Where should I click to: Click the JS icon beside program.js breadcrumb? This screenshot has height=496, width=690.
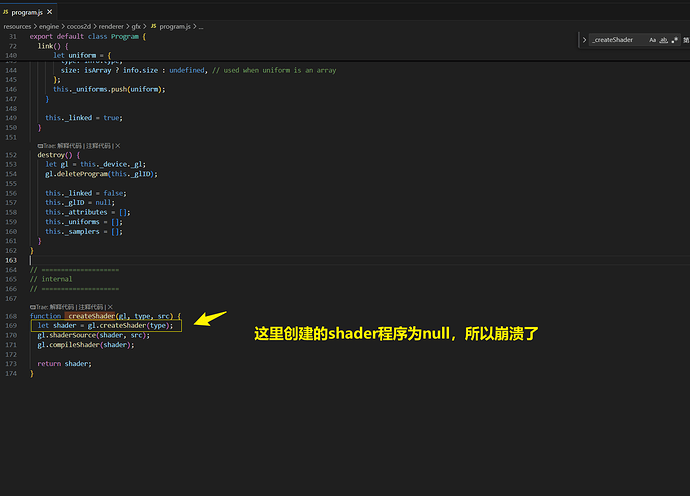click(153, 26)
